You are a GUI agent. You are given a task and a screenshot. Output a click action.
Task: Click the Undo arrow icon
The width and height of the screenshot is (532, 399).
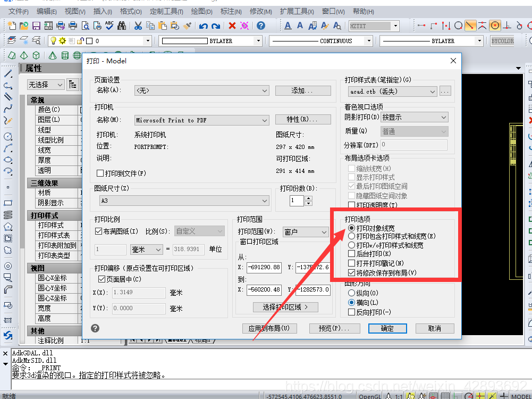[x=203, y=26]
